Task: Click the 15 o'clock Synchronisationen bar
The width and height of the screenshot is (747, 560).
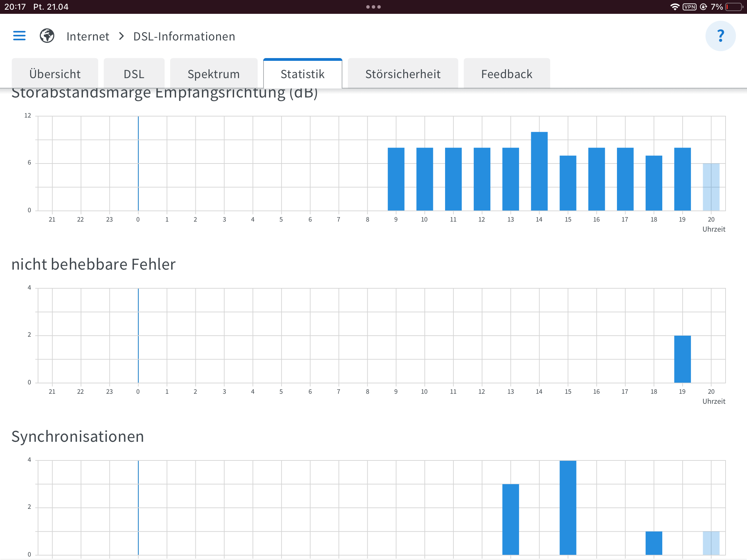Action: click(x=568, y=507)
